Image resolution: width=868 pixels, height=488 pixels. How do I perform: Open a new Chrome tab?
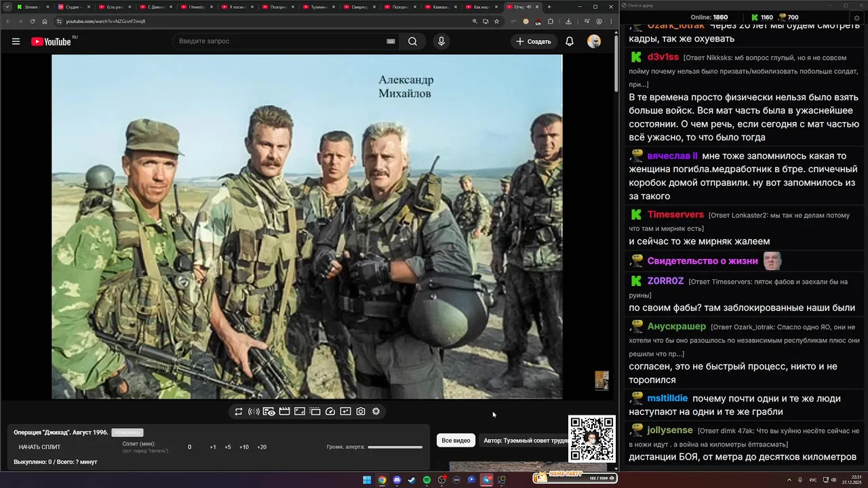pyautogui.click(x=549, y=7)
